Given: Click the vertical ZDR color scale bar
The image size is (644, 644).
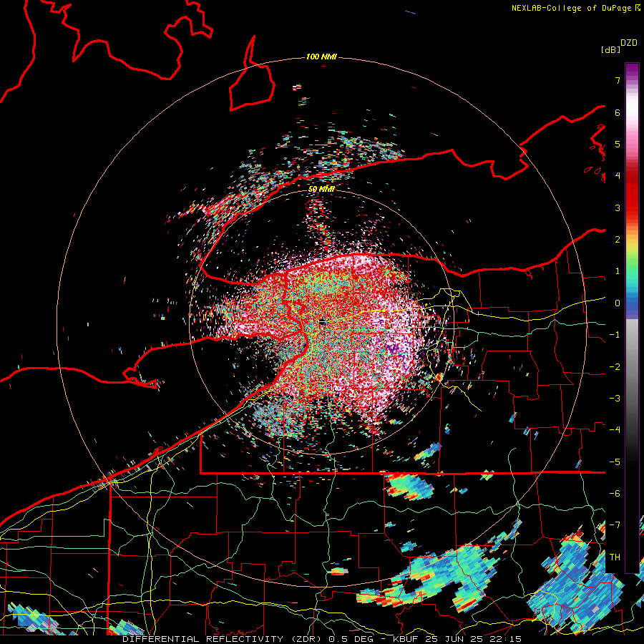Looking at the screenshot, I should [x=632, y=318].
